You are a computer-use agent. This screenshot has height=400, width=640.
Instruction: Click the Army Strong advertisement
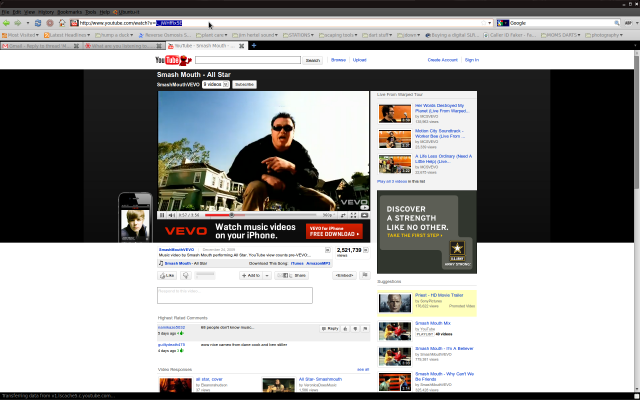click(x=427, y=232)
